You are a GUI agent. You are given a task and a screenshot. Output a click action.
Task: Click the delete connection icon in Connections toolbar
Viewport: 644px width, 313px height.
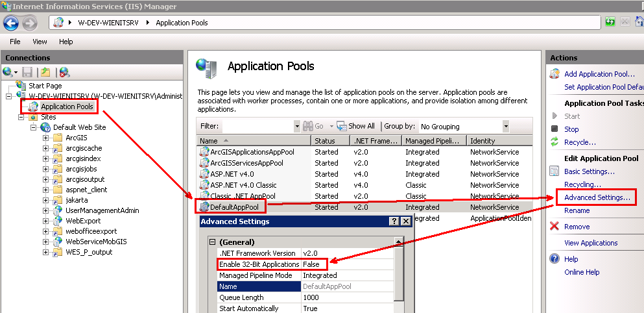coord(64,73)
